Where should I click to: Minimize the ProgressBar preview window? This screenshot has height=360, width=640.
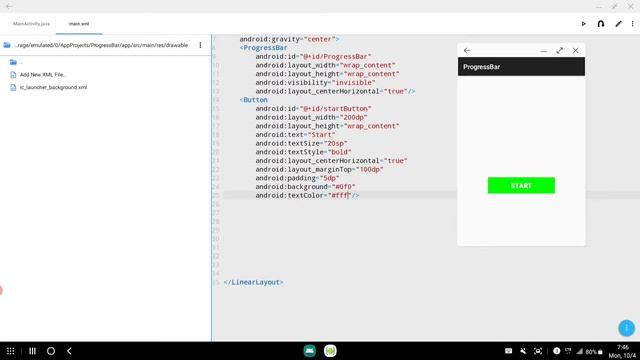[x=543, y=51]
